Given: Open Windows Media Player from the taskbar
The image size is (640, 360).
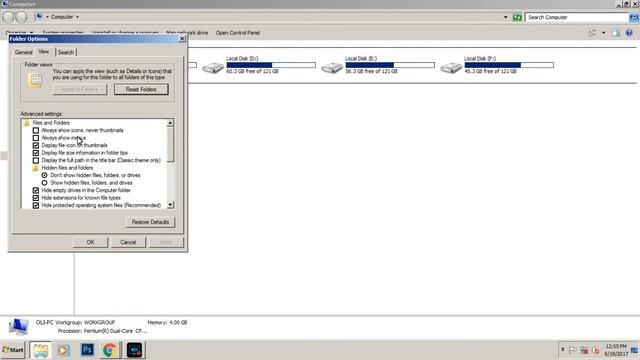Looking at the screenshot, I should click(x=63, y=350).
